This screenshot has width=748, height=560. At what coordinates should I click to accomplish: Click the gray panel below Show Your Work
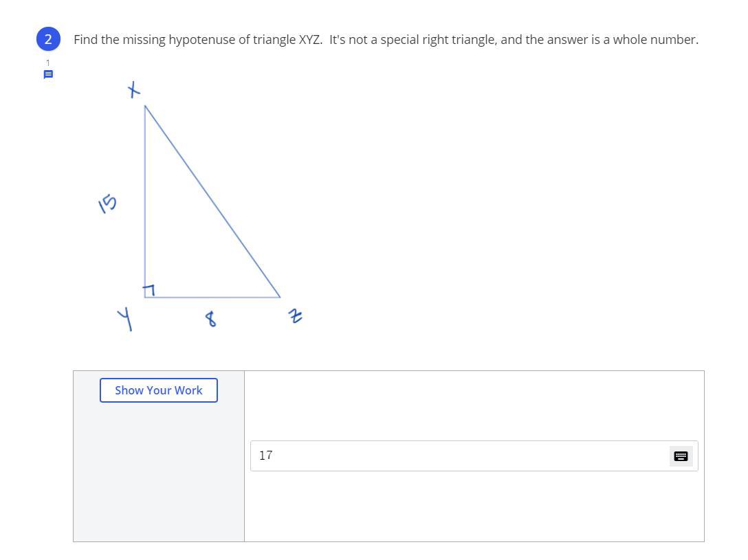159,474
